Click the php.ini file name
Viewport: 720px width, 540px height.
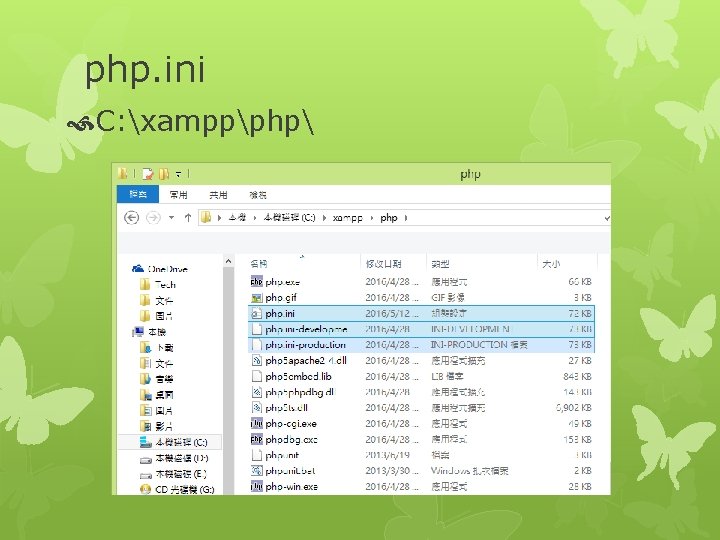(x=280, y=313)
